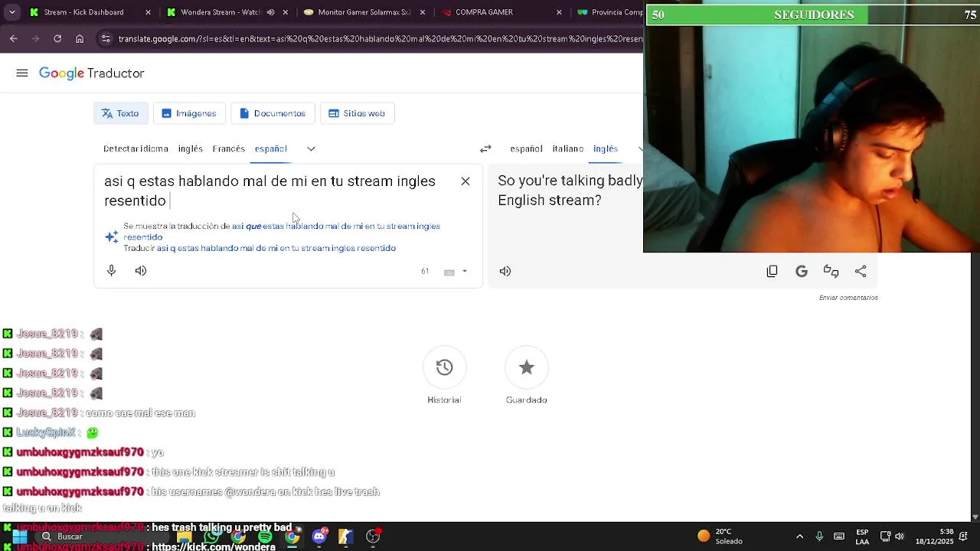Swap source and target languages
The height and width of the screenshot is (551, 980).
click(485, 149)
